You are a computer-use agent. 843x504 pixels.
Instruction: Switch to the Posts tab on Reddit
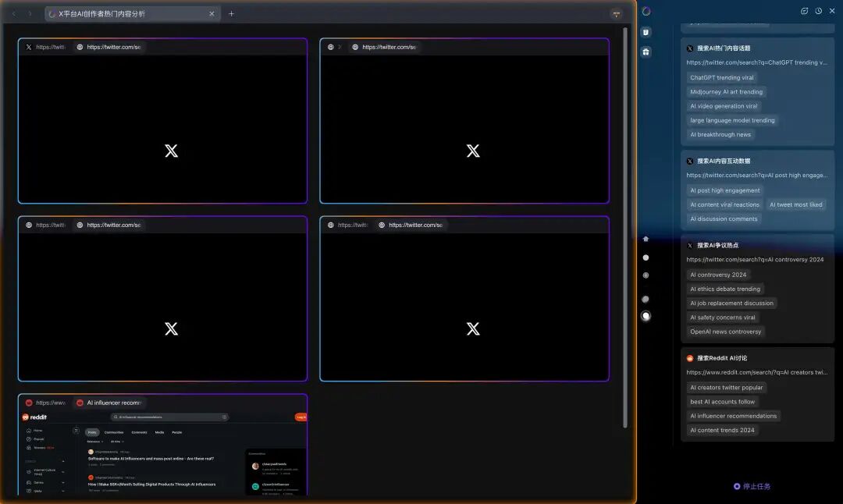pyautogui.click(x=92, y=432)
